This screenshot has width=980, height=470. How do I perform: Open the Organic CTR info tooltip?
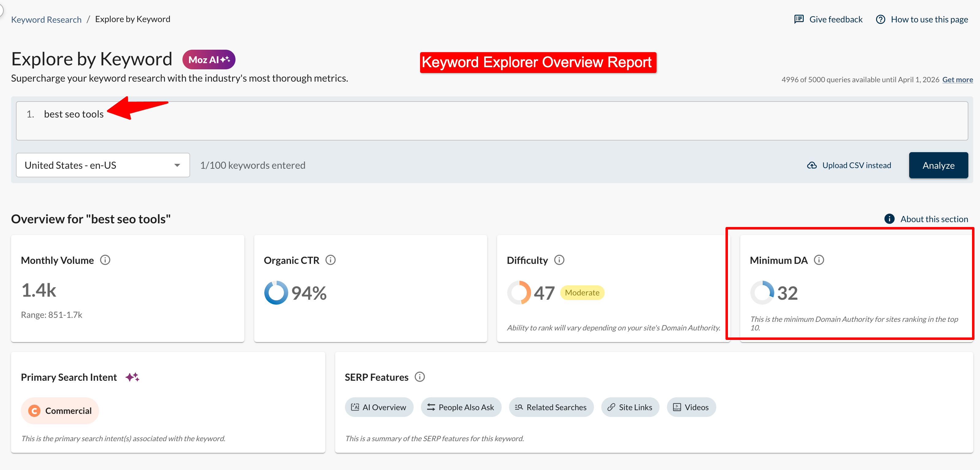coord(330,260)
